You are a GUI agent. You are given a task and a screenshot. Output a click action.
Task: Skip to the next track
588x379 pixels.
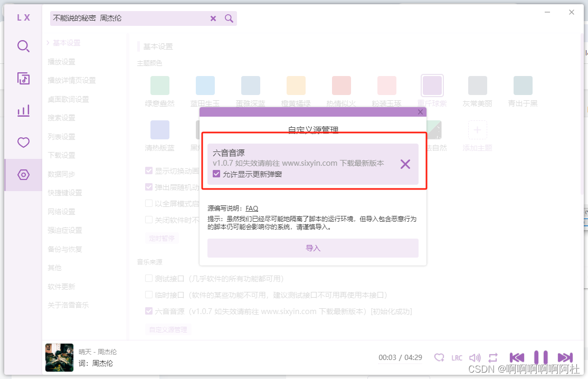click(565, 358)
